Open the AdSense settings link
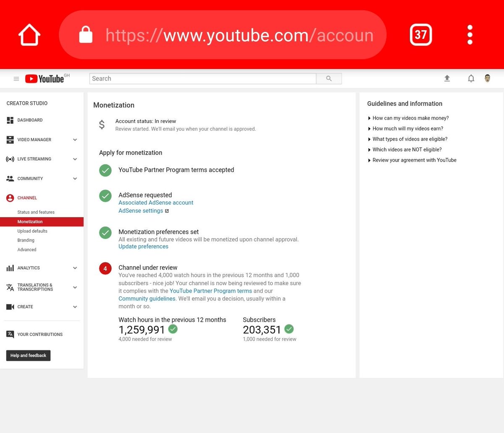 tap(141, 211)
